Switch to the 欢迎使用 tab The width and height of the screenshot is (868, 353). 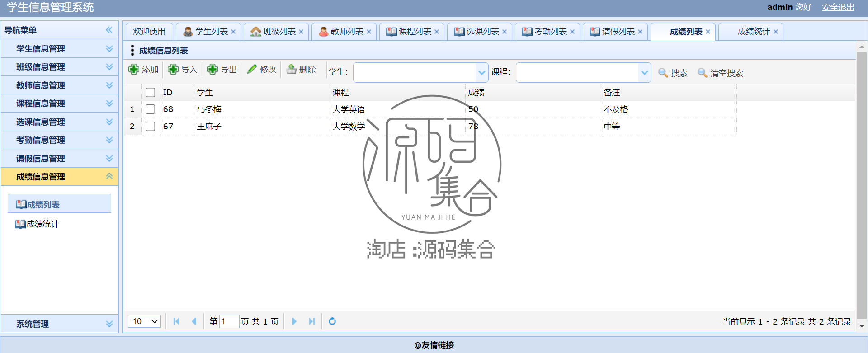point(149,32)
